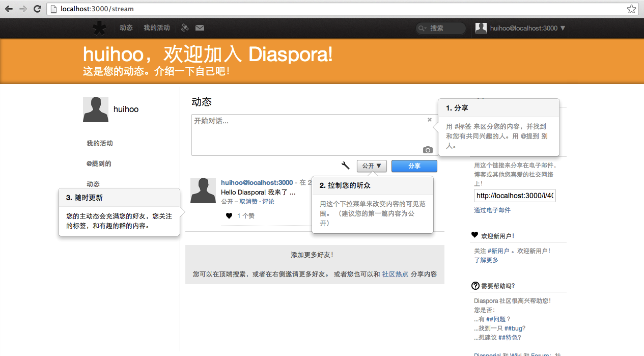Open the 公开 visibility dropdown

pos(372,166)
